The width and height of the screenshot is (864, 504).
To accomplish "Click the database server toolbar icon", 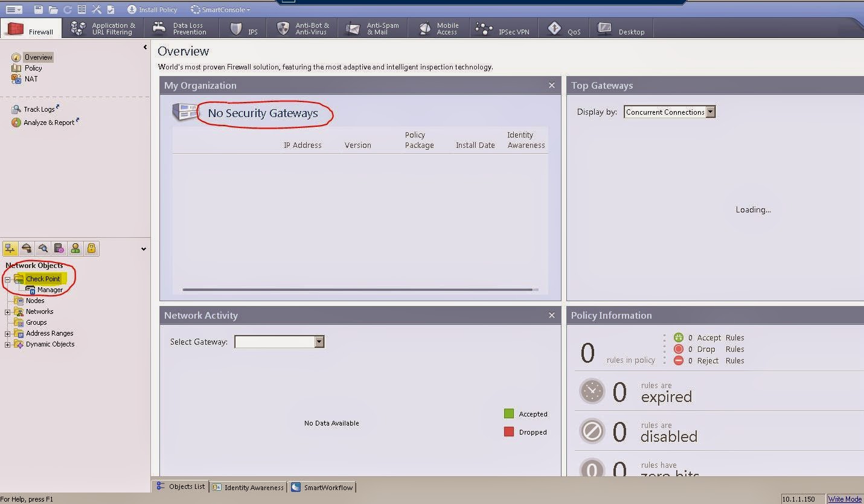I will (82, 10).
